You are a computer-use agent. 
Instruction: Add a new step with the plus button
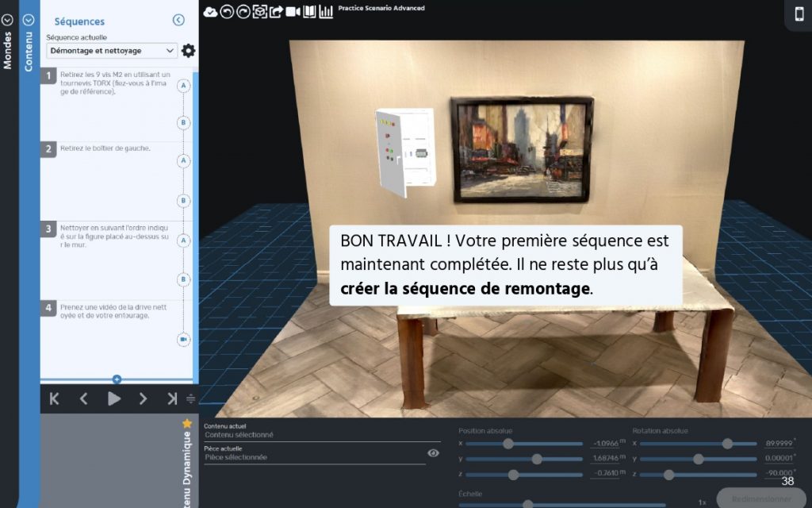(x=117, y=379)
